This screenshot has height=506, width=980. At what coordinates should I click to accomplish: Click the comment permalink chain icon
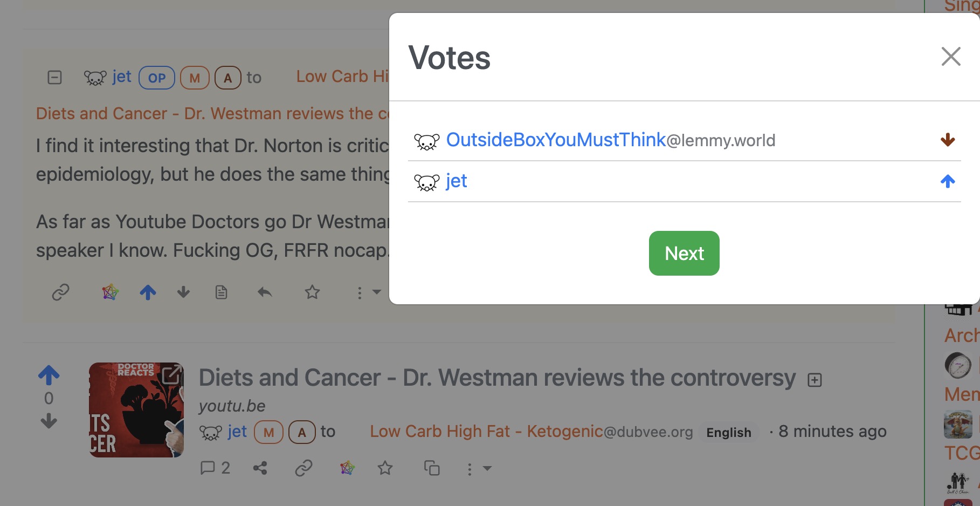[60, 292]
